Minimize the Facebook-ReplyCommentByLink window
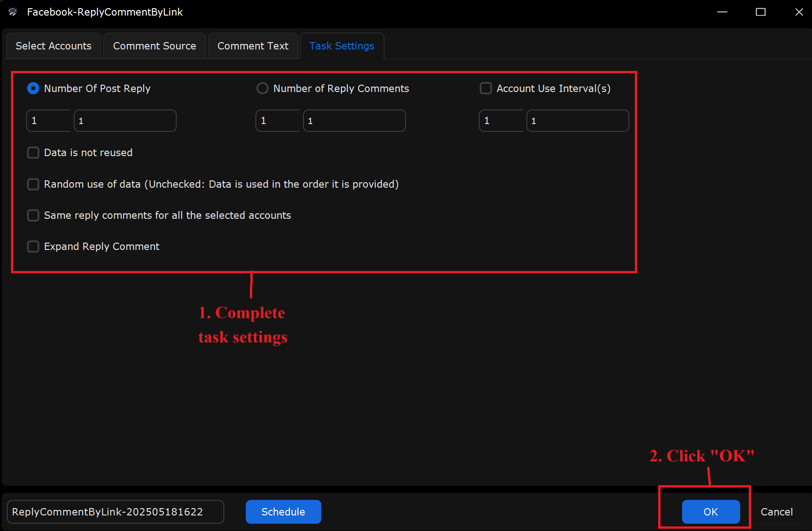 pos(722,12)
